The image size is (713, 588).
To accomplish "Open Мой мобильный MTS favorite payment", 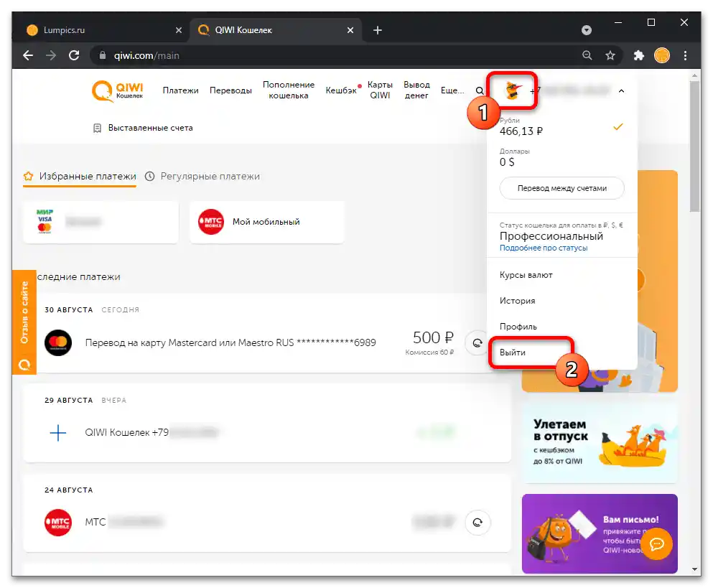I will 267,222.
